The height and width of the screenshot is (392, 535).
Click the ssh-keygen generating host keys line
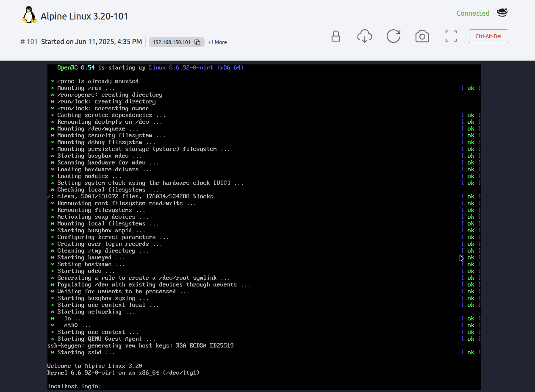tap(140, 345)
